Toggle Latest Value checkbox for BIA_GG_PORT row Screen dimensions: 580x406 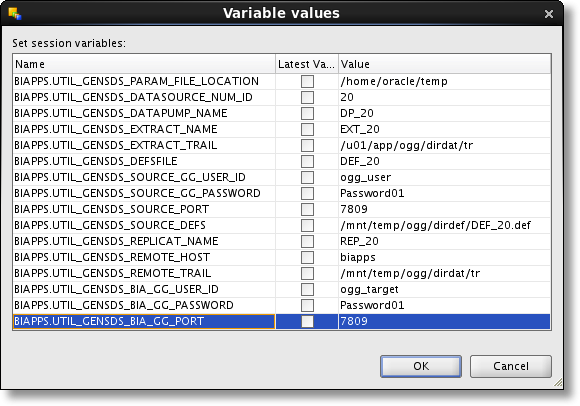(x=307, y=321)
